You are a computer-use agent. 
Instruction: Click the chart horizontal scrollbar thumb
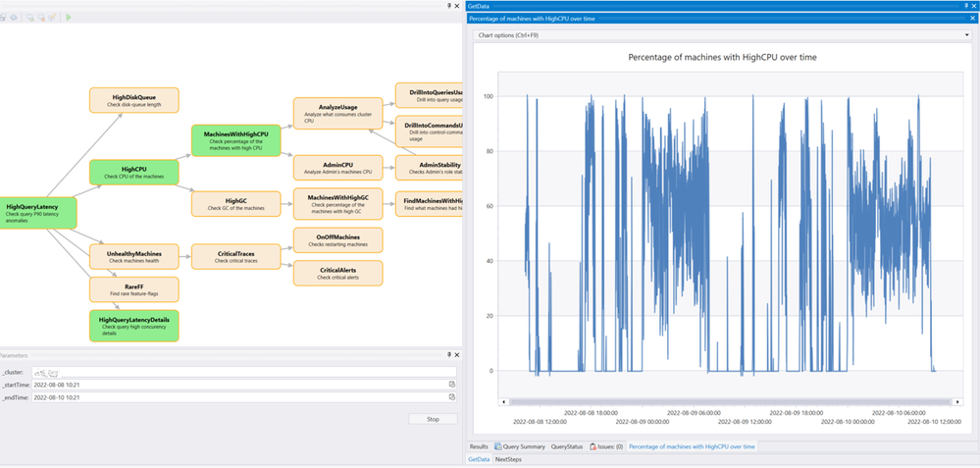pyautogui.click(x=730, y=401)
